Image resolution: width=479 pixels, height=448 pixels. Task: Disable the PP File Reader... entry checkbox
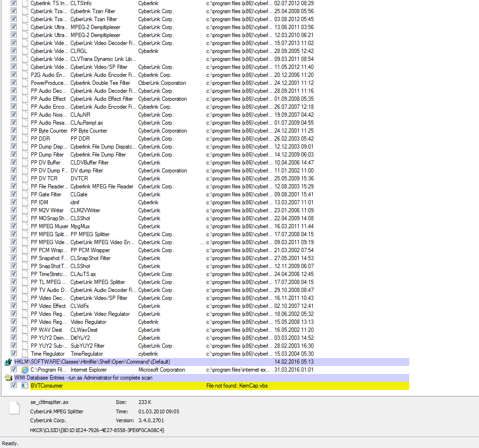[x=14, y=186]
